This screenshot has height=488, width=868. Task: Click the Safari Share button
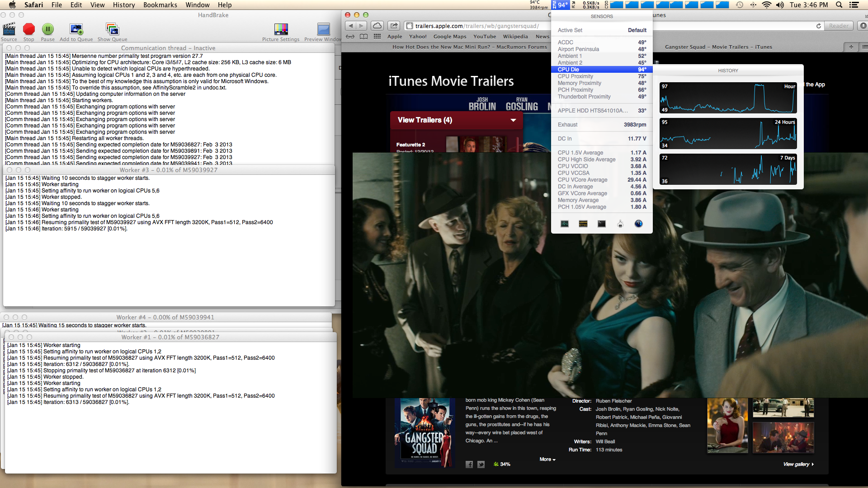[394, 26]
